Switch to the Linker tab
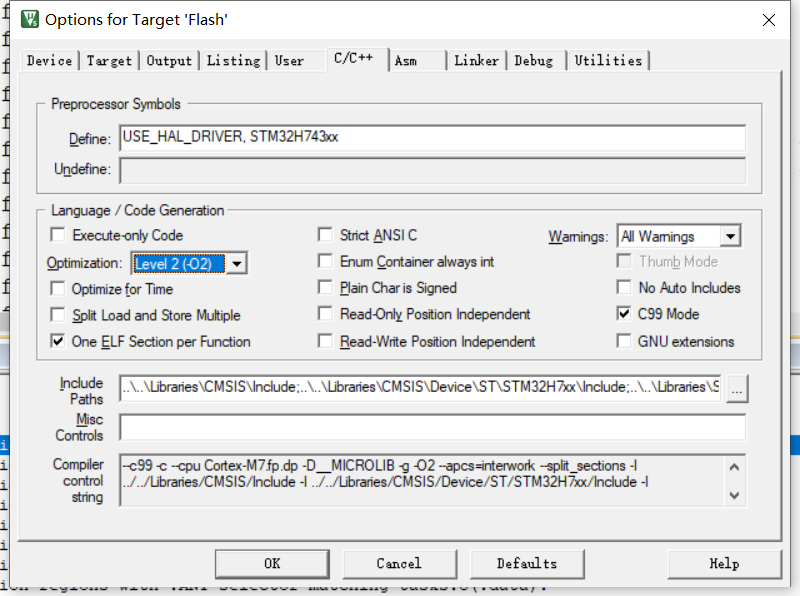Viewport: 800px width, 596px height. click(x=477, y=61)
